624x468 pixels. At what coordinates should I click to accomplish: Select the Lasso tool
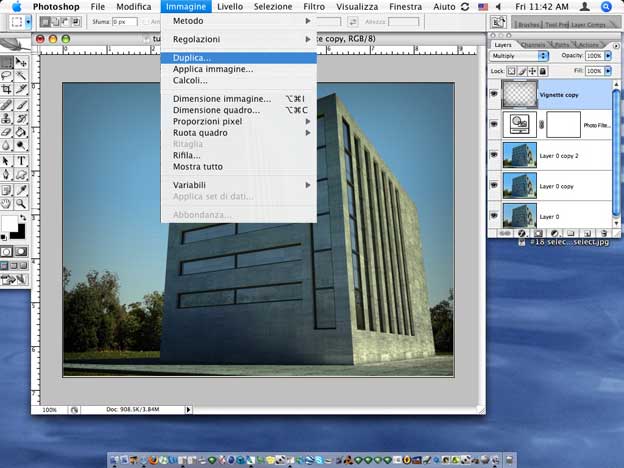[x=7, y=75]
